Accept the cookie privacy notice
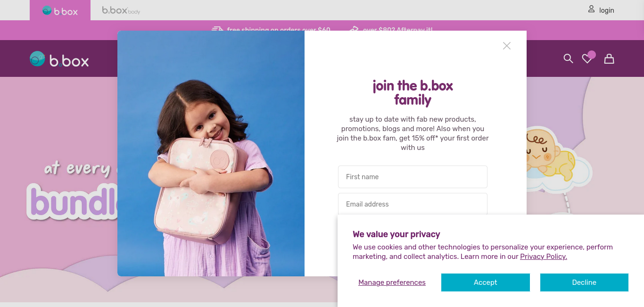Image resolution: width=644 pixels, height=307 pixels. click(485, 282)
